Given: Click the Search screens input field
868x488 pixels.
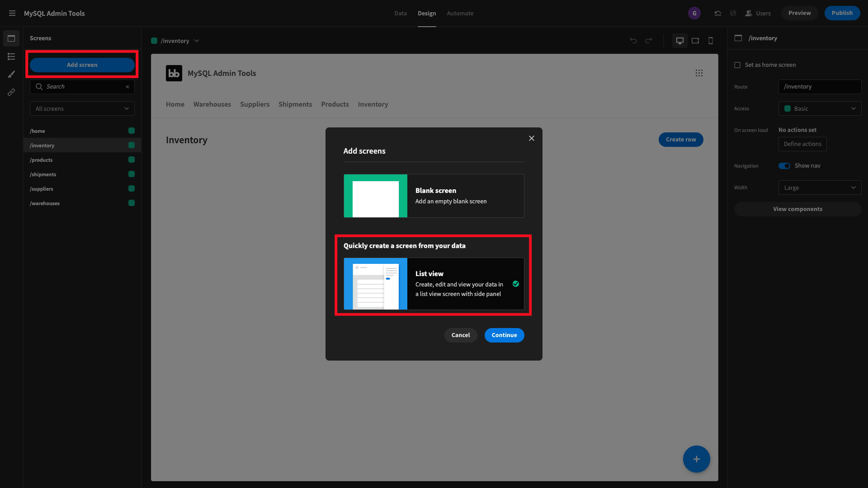Looking at the screenshot, I should (82, 86).
